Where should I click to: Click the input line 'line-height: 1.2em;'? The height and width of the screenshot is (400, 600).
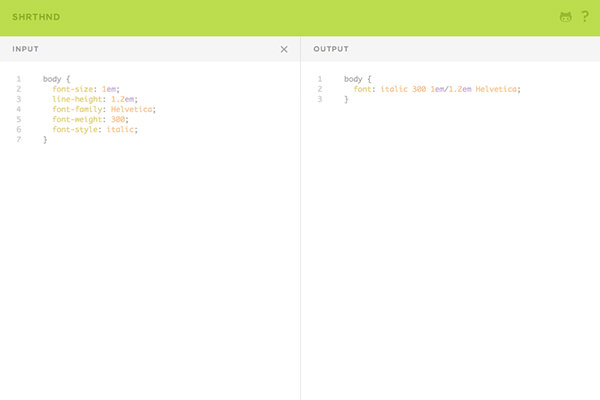pyautogui.click(x=95, y=99)
